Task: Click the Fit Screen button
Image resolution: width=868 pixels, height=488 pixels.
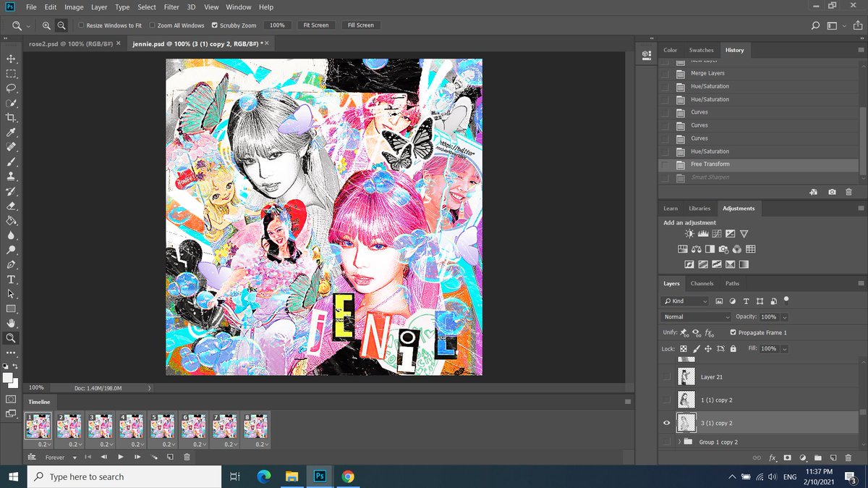Action: click(315, 25)
